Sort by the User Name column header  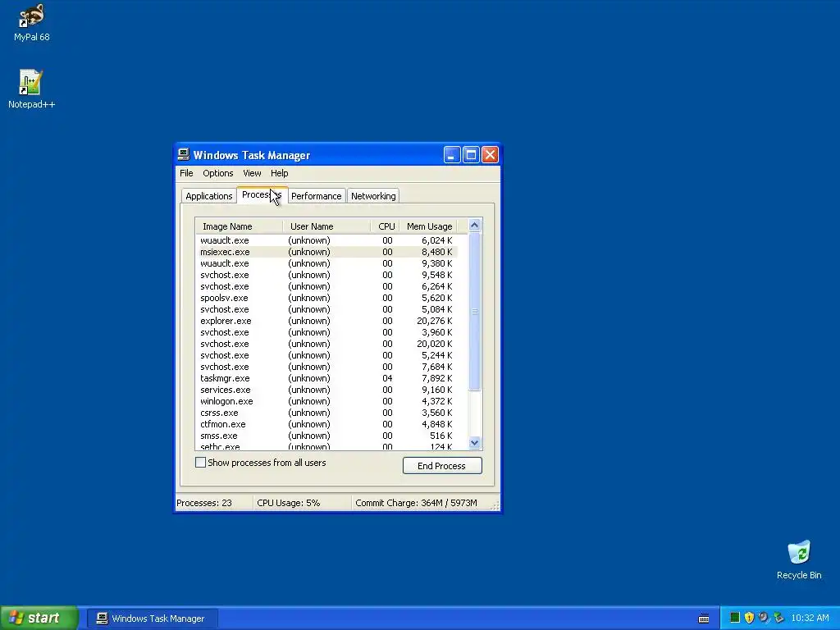(326, 226)
